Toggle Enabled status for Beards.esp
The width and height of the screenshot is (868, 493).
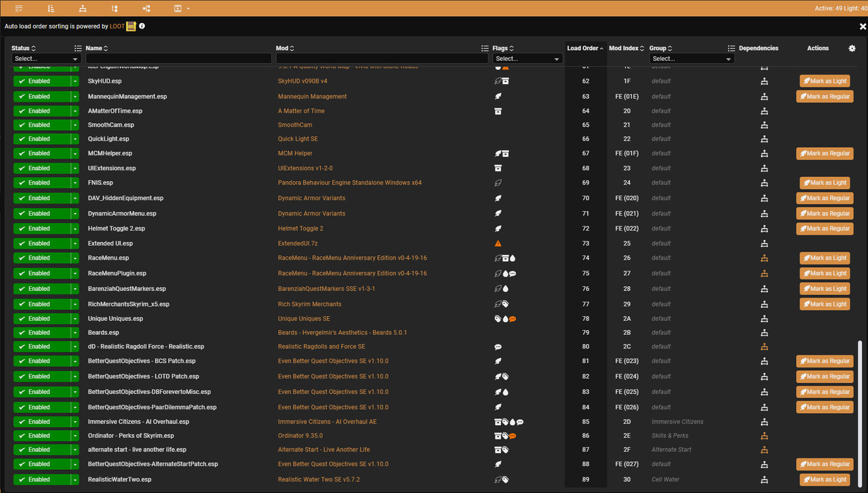point(41,332)
